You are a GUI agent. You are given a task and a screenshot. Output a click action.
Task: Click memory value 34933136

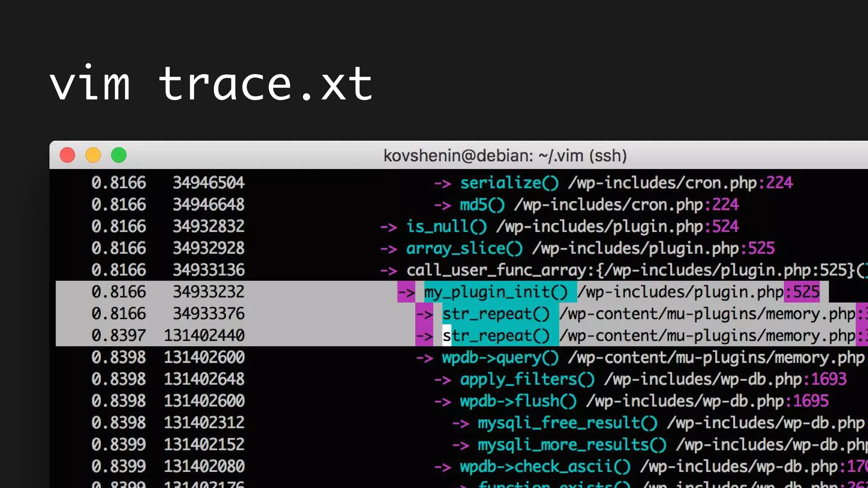point(209,270)
